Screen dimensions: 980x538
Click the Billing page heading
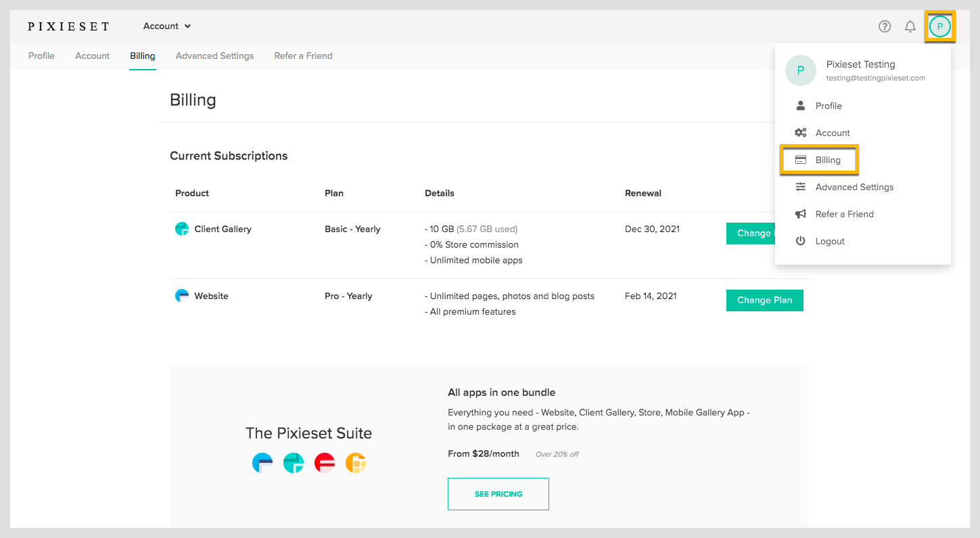193,100
